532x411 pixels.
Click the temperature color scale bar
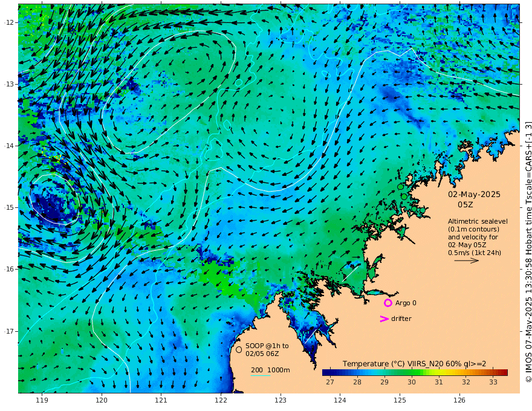pos(415,372)
